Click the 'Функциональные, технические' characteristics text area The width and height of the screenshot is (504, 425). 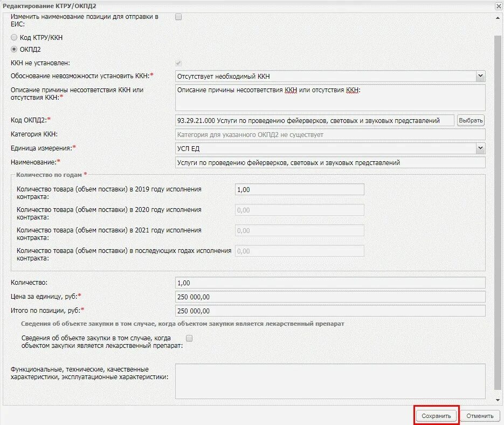pyautogui.click(x=330, y=381)
